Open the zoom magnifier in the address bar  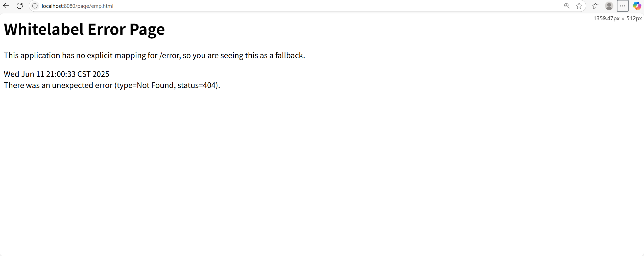567,6
